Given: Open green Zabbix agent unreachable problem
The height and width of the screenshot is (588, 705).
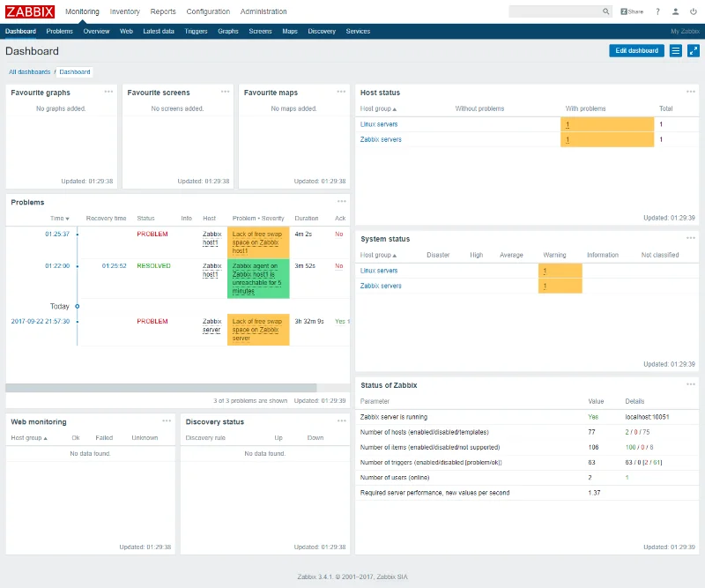Looking at the screenshot, I should (x=256, y=279).
